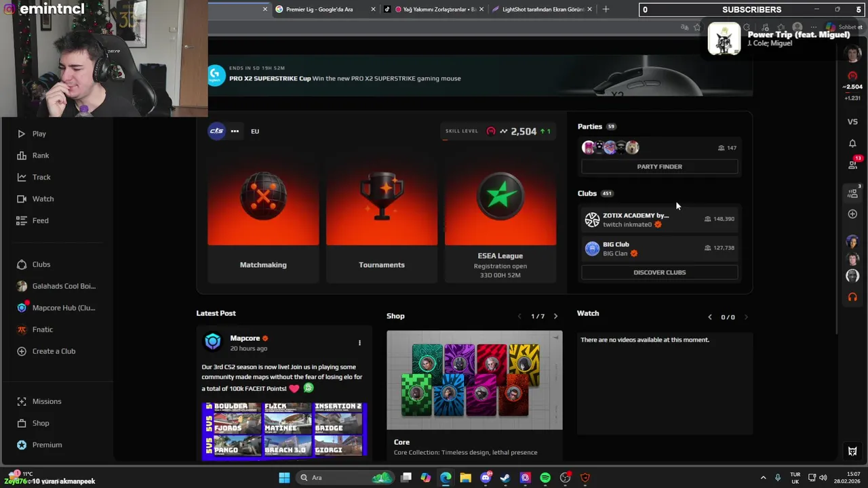Open the notifications bell
This screenshot has width=868, height=488.
coord(852,143)
